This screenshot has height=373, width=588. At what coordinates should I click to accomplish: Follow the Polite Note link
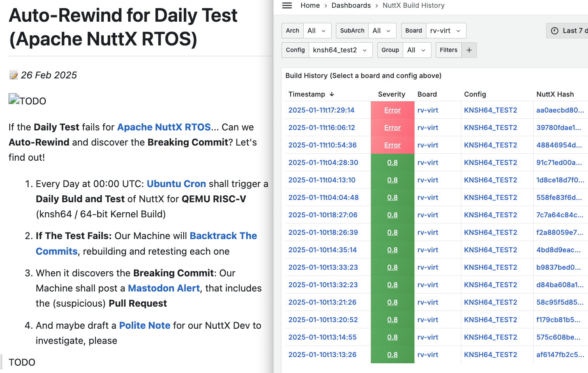click(x=145, y=325)
